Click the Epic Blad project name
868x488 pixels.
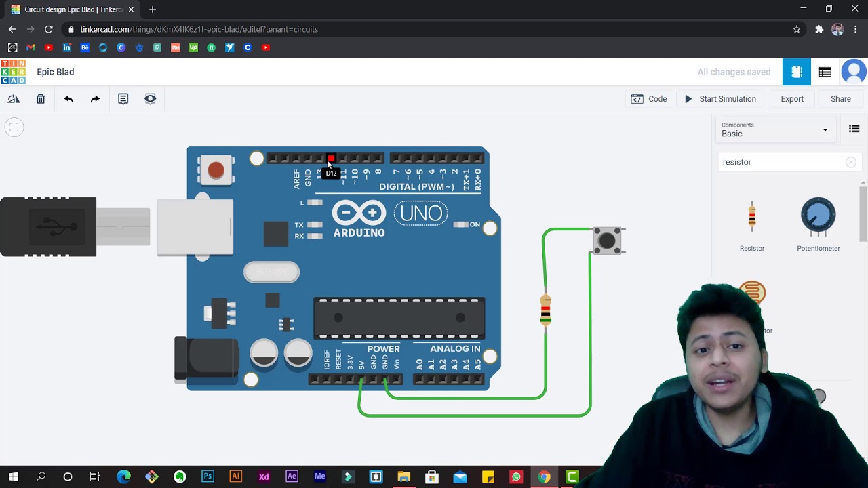pos(56,72)
